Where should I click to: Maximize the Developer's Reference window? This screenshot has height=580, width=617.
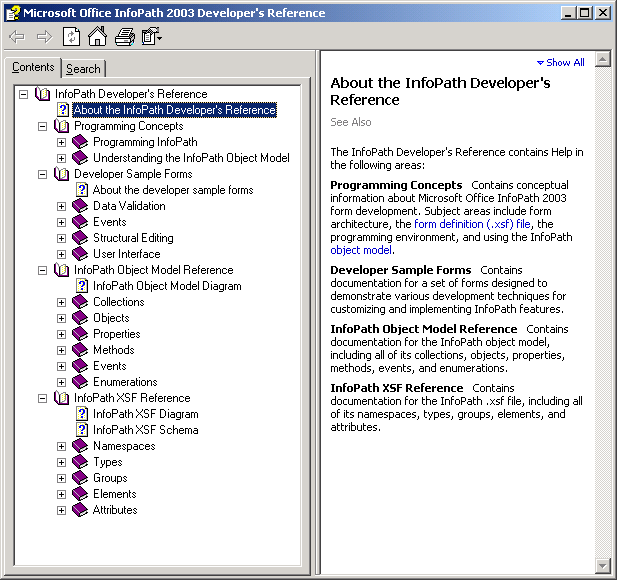[x=585, y=13]
